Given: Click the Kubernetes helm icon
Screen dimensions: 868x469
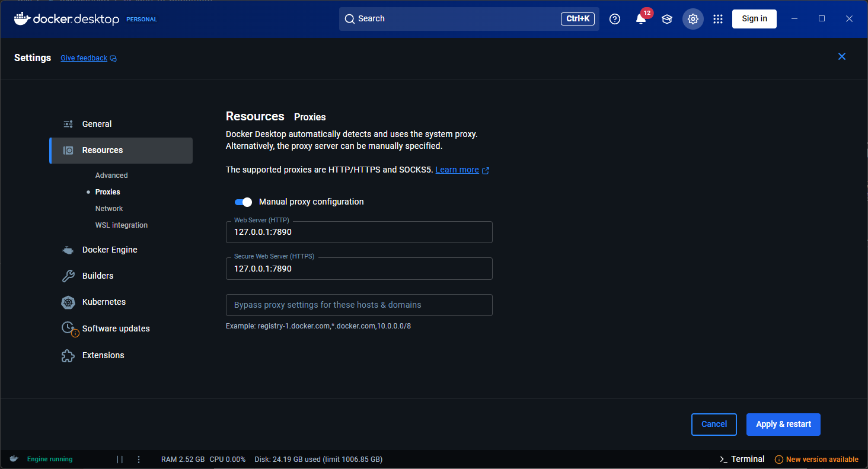Looking at the screenshot, I should coord(68,302).
